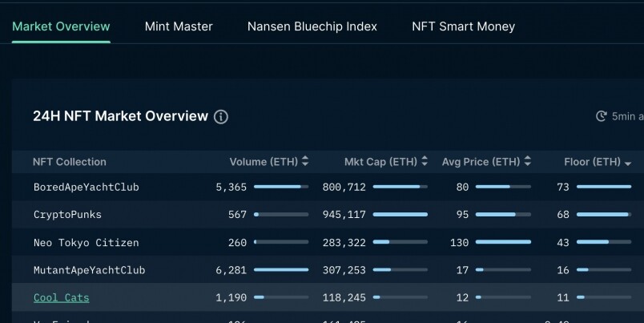Viewport: 644px width, 323px height.
Task: Click CryptoPunks average price 95
Action: point(462,215)
